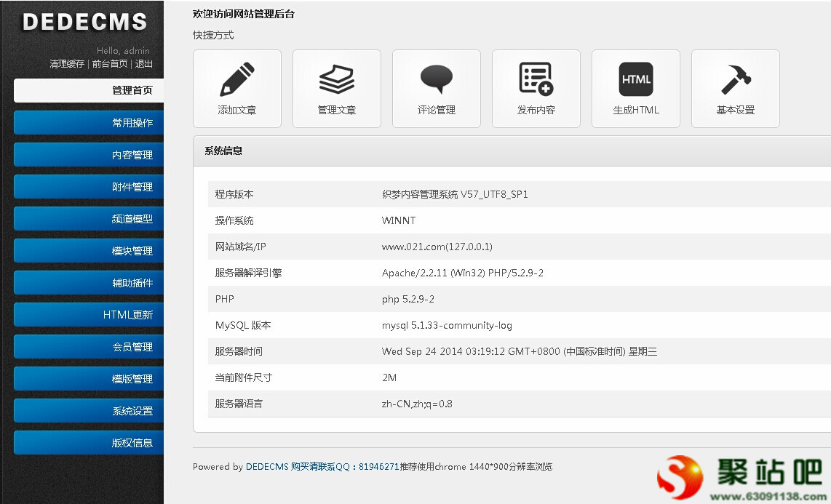Expand the HTML更新 sidebar menu
Screen dimensions: 831x504
point(89,315)
